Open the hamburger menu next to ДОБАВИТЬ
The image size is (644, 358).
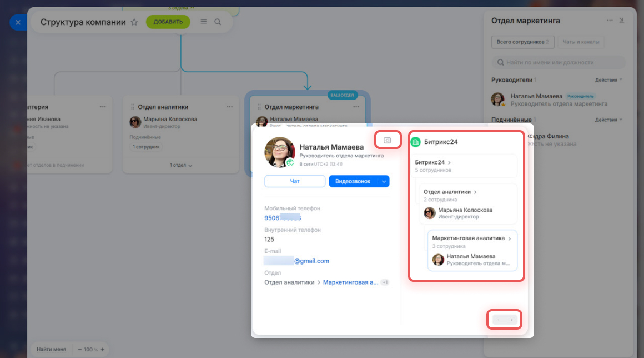[204, 22]
